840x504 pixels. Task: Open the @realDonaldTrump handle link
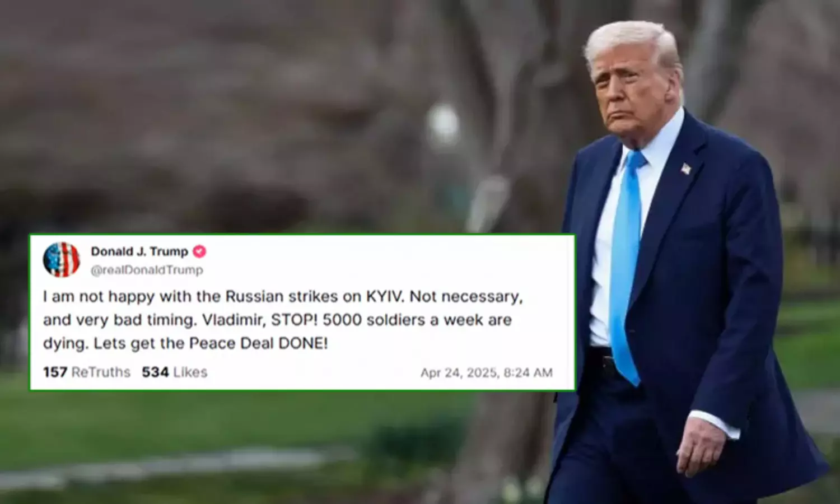coord(147,270)
